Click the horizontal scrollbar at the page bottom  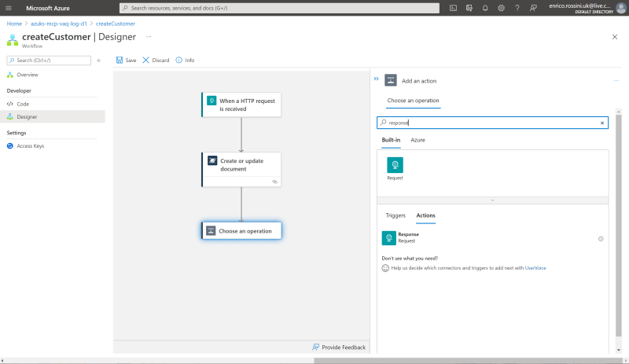(x=468, y=361)
